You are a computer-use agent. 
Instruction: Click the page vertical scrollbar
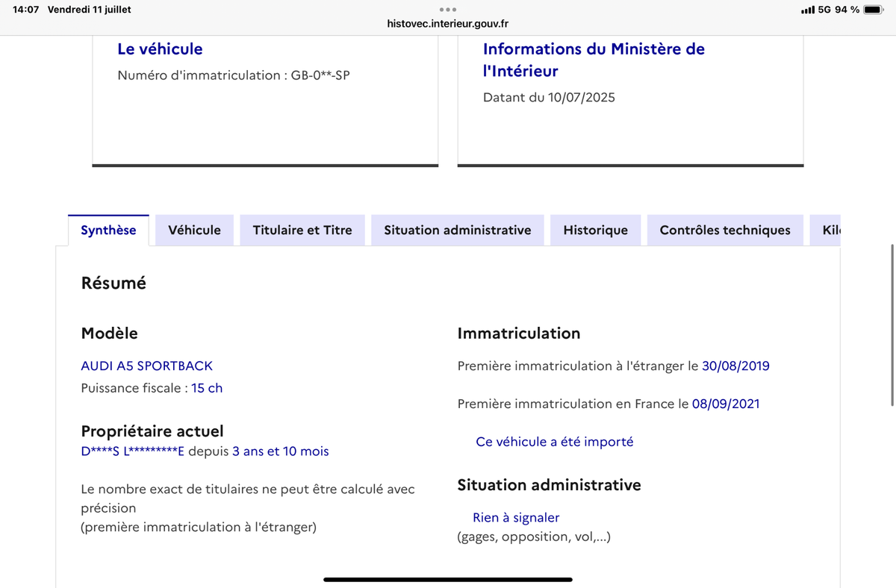(892, 325)
